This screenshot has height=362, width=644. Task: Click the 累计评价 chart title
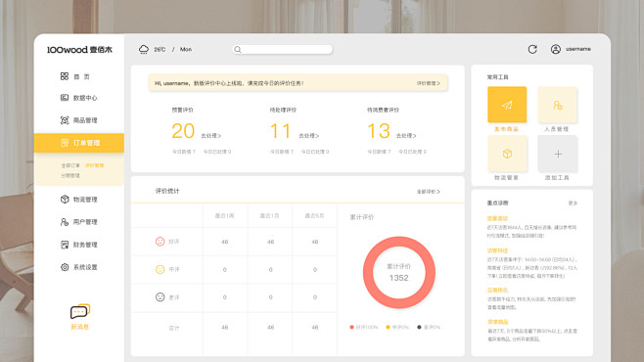click(362, 217)
